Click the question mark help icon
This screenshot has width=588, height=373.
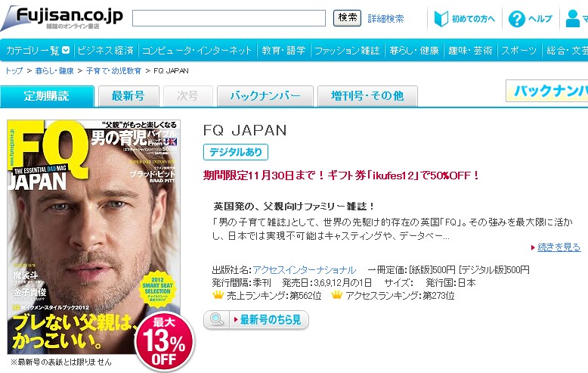516,19
